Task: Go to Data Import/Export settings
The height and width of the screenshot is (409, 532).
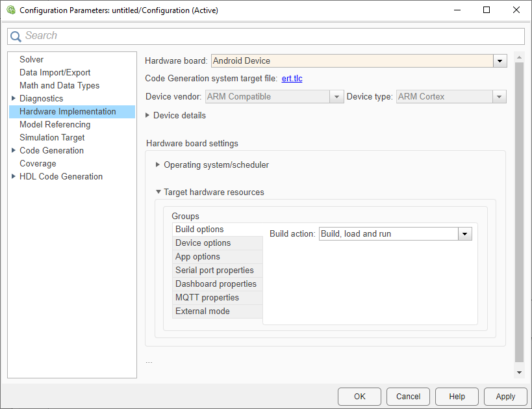Action: click(55, 72)
